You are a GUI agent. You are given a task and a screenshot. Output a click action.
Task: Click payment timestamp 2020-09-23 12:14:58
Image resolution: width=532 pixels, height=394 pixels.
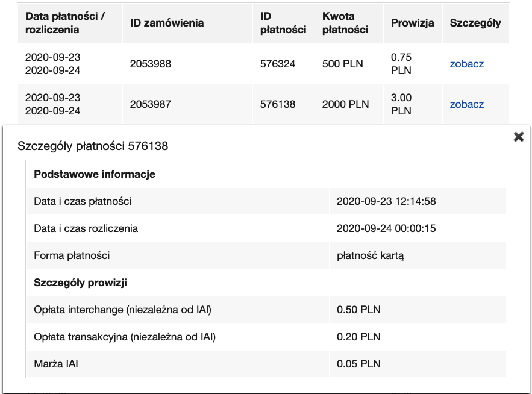(386, 201)
